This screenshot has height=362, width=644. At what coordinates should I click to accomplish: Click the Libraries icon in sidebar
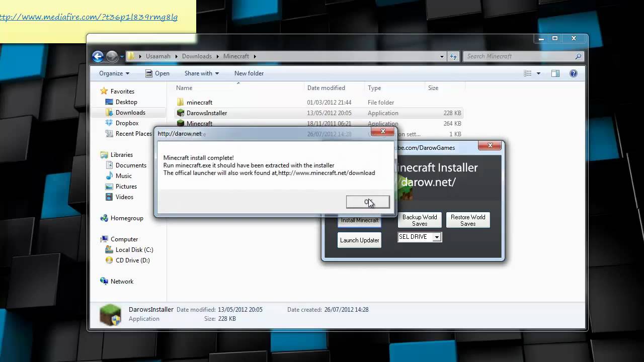click(104, 155)
